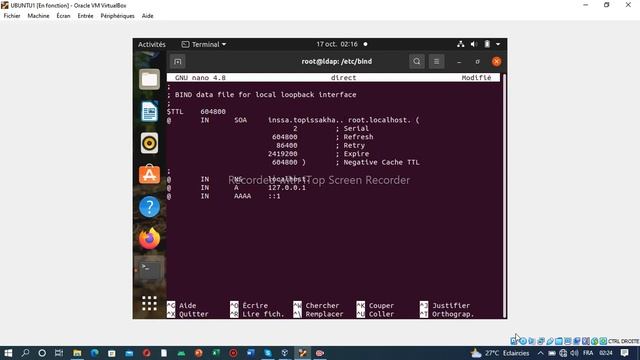Click the VirtualBox recording indicator
Screen dimensions: 640x360
[577, 341]
